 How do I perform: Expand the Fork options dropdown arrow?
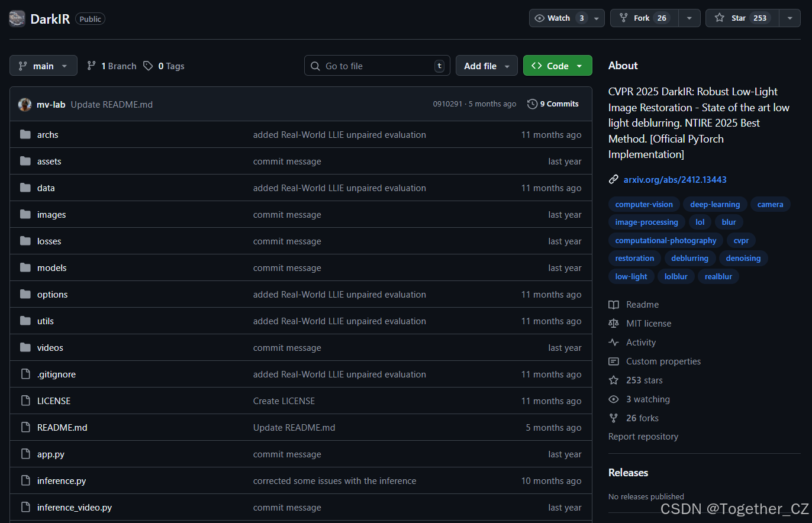tap(689, 18)
